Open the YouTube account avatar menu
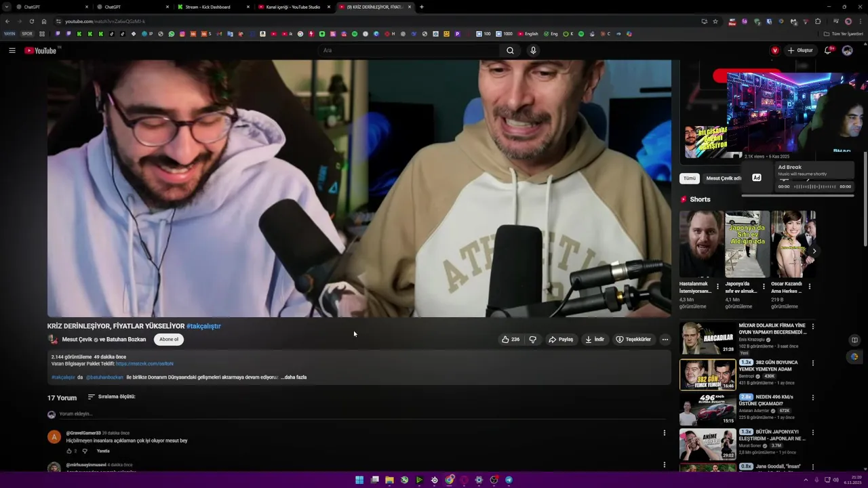Image resolution: width=868 pixels, height=488 pixels. (x=847, y=50)
